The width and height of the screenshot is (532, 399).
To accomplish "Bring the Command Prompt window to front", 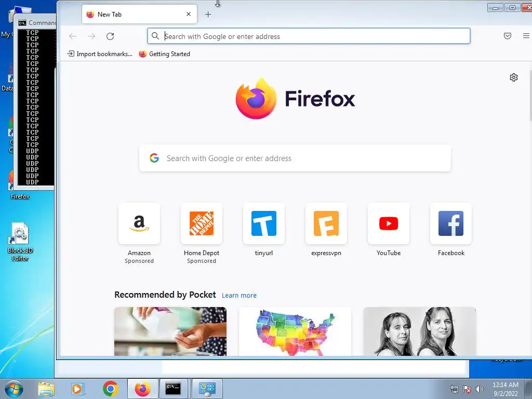I will pos(36,102).
